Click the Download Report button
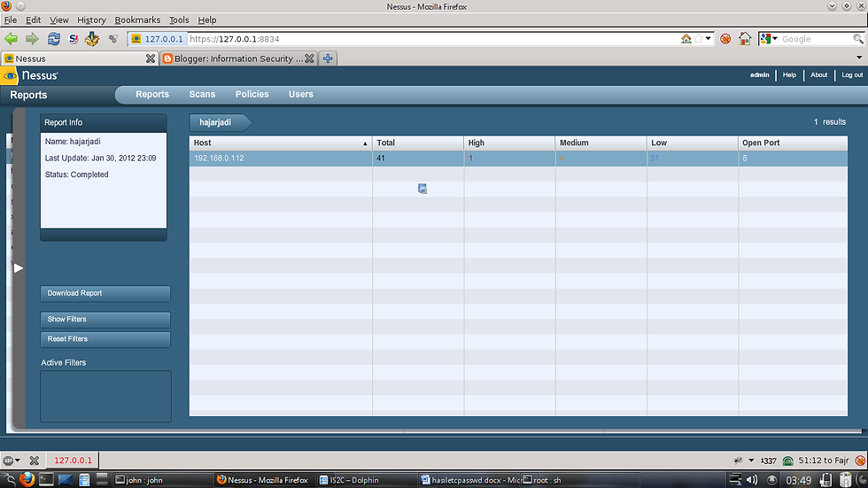This screenshot has width=868, height=488. click(x=105, y=293)
